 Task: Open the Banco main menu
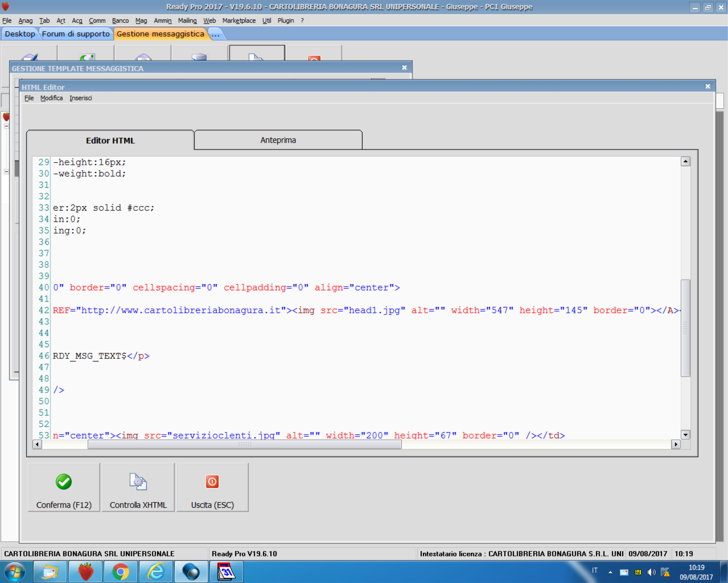pyautogui.click(x=120, y=21)
